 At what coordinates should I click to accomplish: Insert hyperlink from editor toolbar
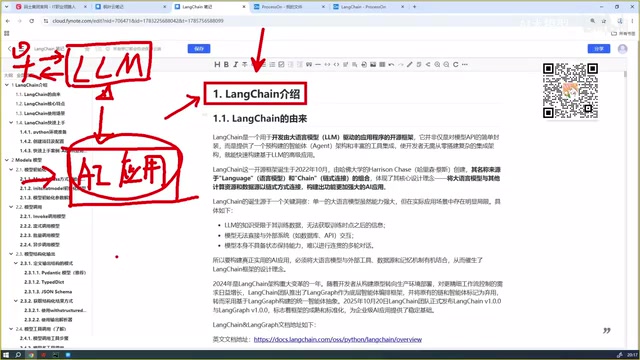tap(327, 64)
